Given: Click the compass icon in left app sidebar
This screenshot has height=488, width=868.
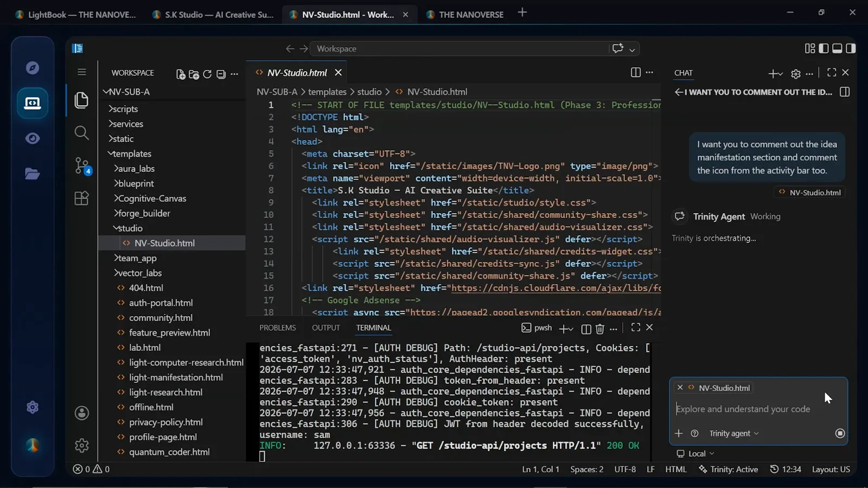Looking at the screenshot, I should 33,68.
